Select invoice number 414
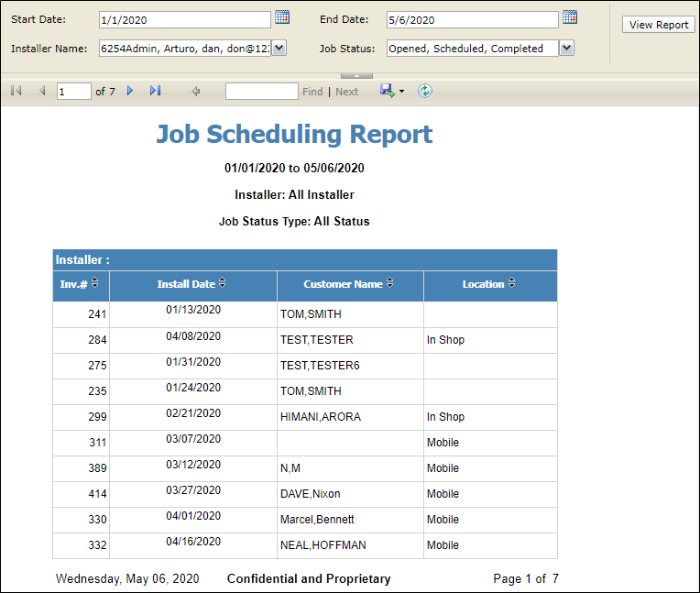Viewport: 700px width, 593px height. [x=97, y=494]
